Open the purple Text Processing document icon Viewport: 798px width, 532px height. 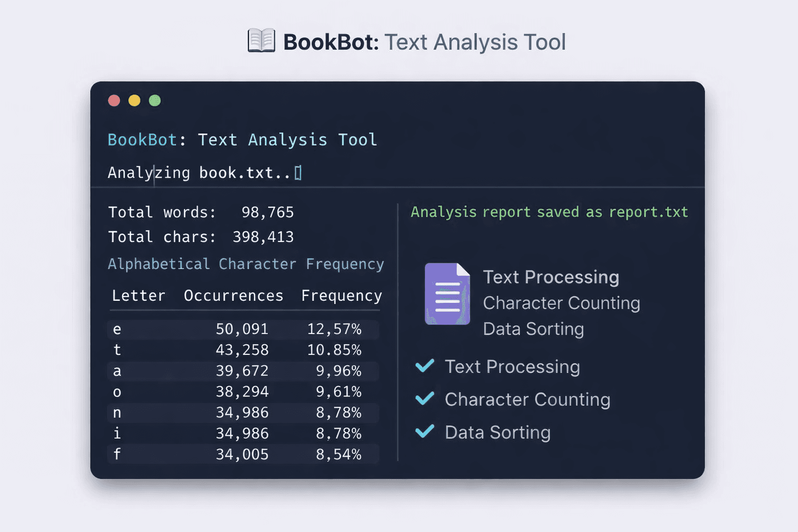pyautogui.click(x=447, y=294)
